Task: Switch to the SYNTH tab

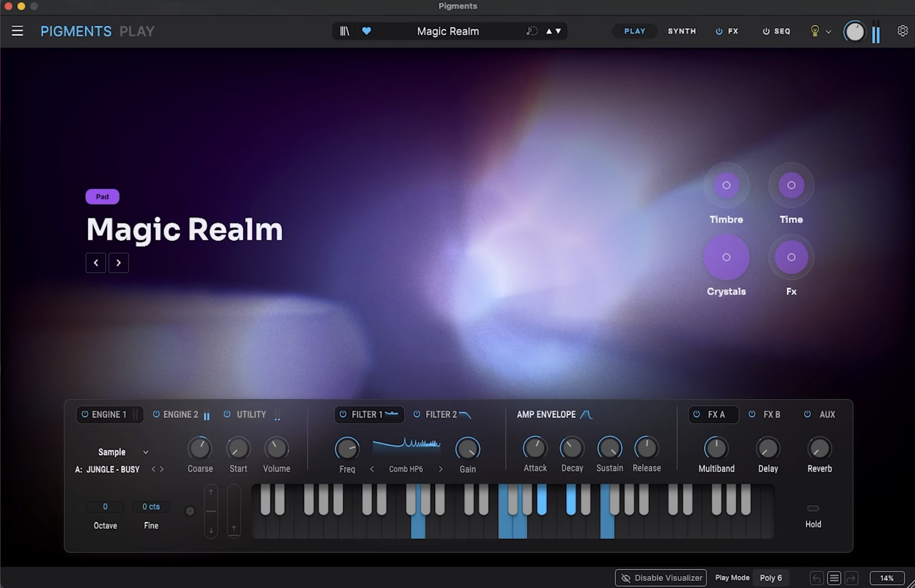Action: (x=682, y=31)
